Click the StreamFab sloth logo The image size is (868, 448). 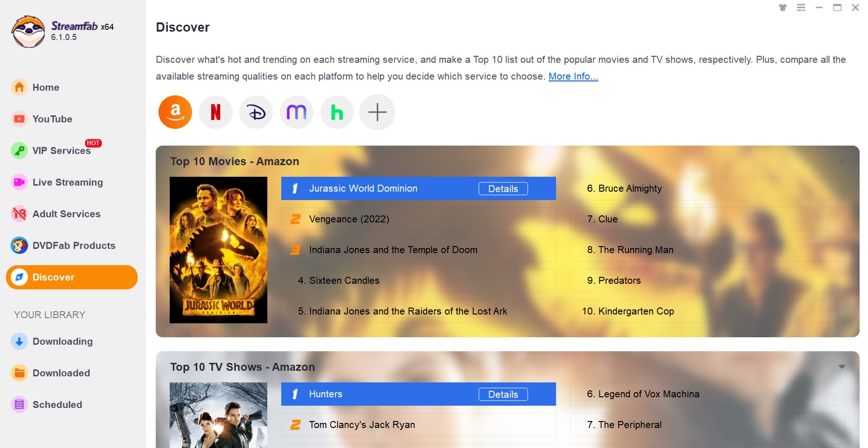(x=28, y=32)
